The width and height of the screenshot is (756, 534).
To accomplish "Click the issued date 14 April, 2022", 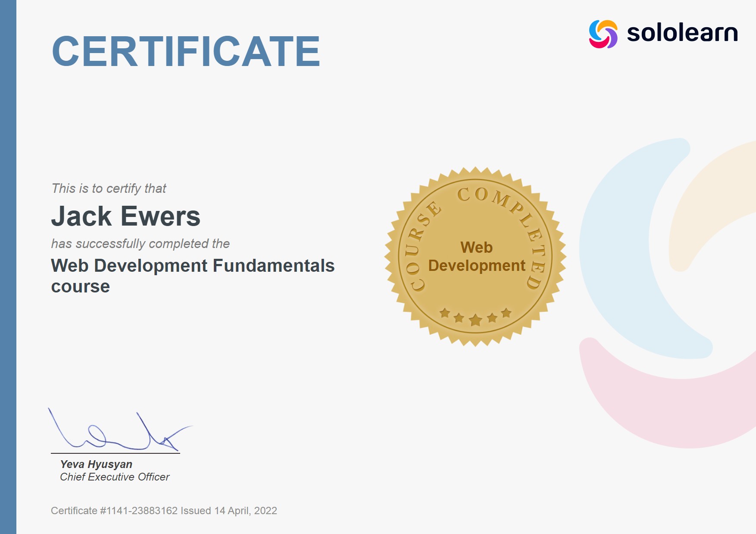I will (245, 511).
